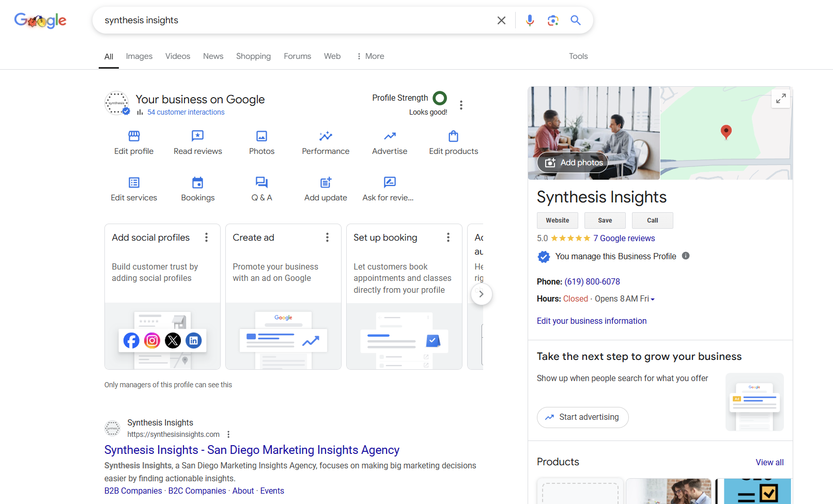Click Start advertising button
The image size is (833, 504).
582,417
